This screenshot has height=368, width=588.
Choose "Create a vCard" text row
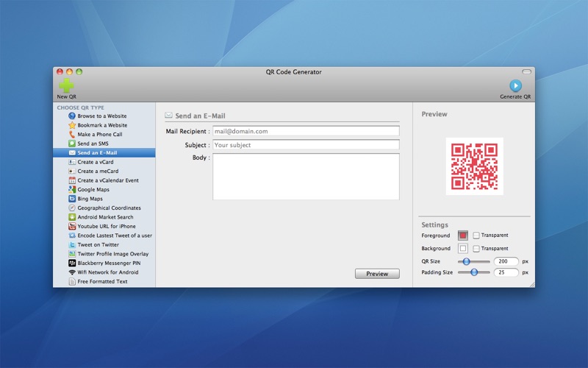pos(96,162)
